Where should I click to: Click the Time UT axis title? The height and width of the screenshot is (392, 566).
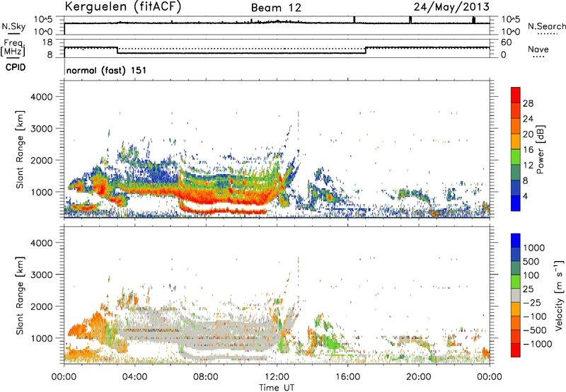pyautogui.click(x=277, y=387)
